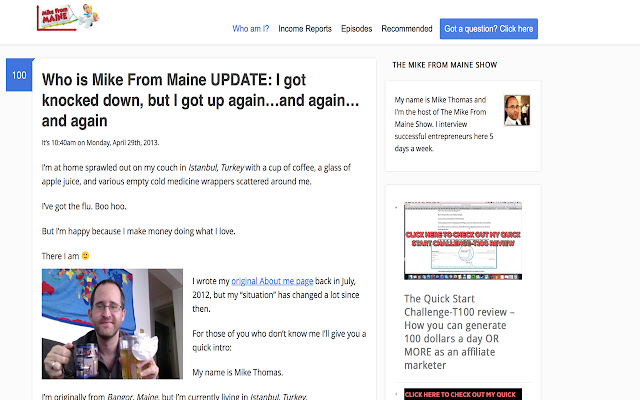Click the host portrait in the sidebar
Image resolution: width=640 pixels, height=400 pixels.
517,110
